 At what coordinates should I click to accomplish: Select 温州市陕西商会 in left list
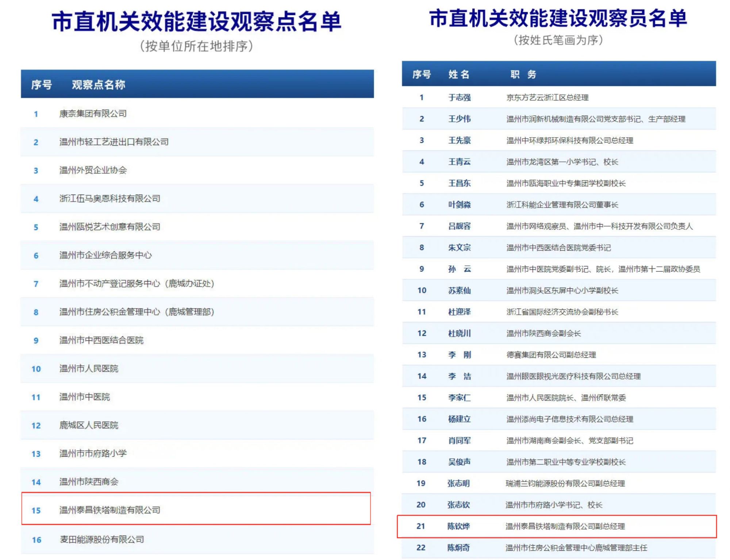(197, 482)
